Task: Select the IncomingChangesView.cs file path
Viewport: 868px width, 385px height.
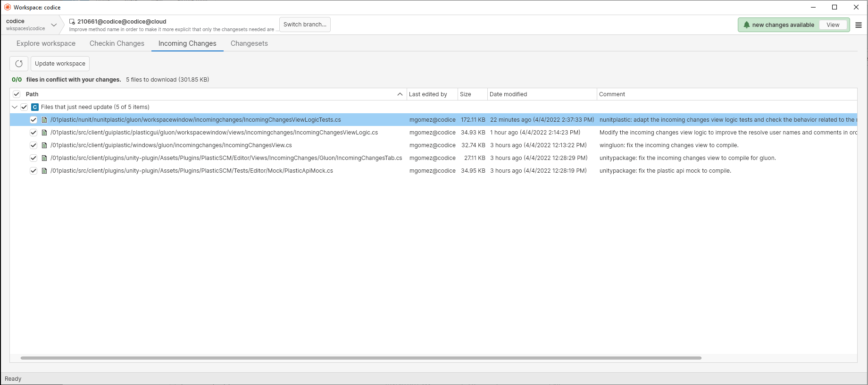Action: [x=171, y=145]
